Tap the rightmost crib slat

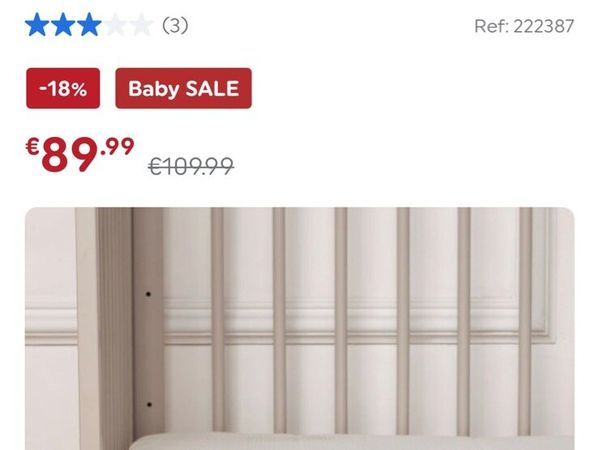(x=525, y=321)
